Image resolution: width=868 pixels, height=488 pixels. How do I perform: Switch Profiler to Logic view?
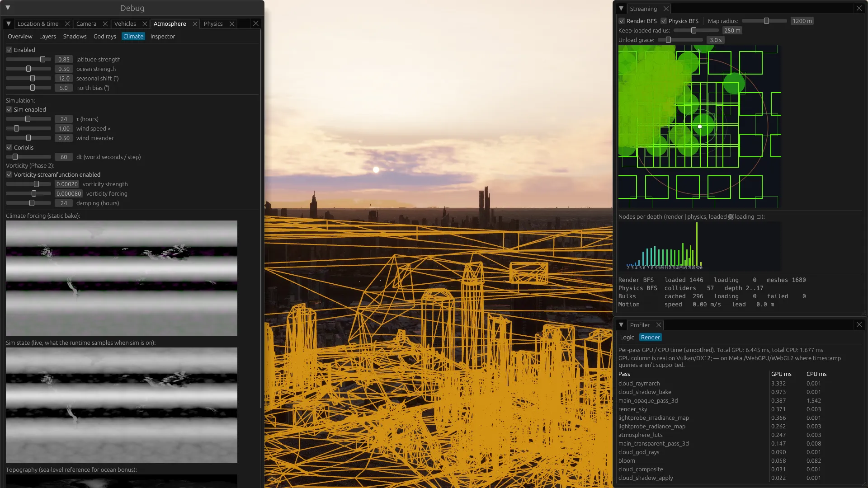pyautogui.click(x=627, y=338)
